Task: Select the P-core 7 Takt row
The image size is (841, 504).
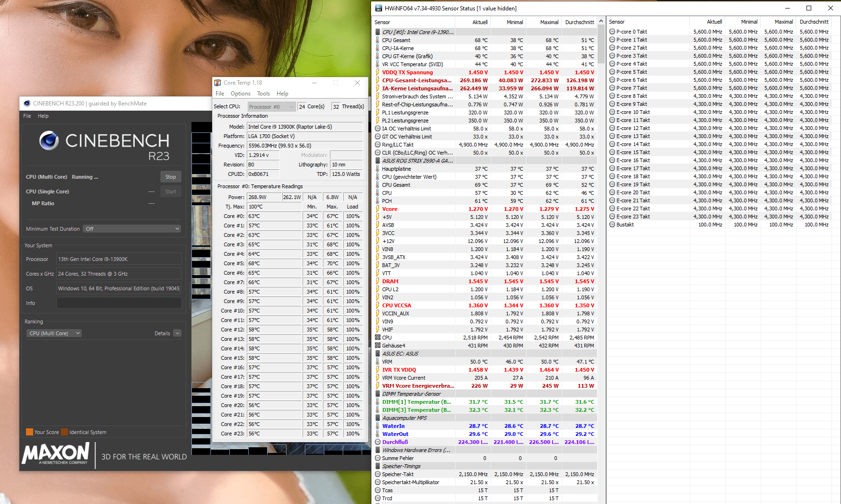Action: pyautogui.click(x=719, y=88)
